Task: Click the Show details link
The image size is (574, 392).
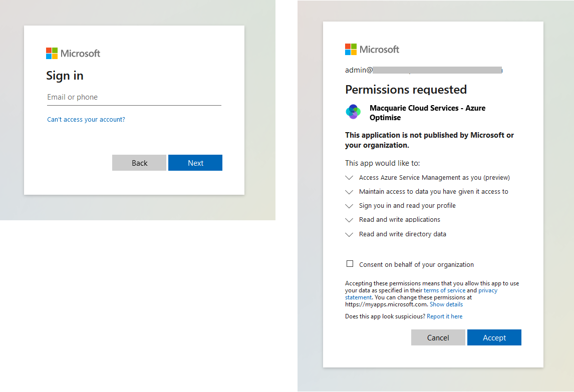Action: click(x=446, y=304)
